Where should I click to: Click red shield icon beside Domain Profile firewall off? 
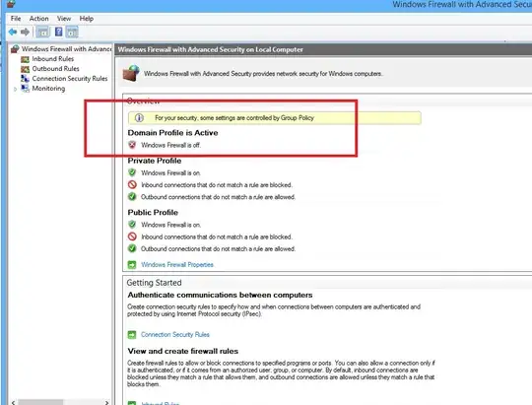132,145
